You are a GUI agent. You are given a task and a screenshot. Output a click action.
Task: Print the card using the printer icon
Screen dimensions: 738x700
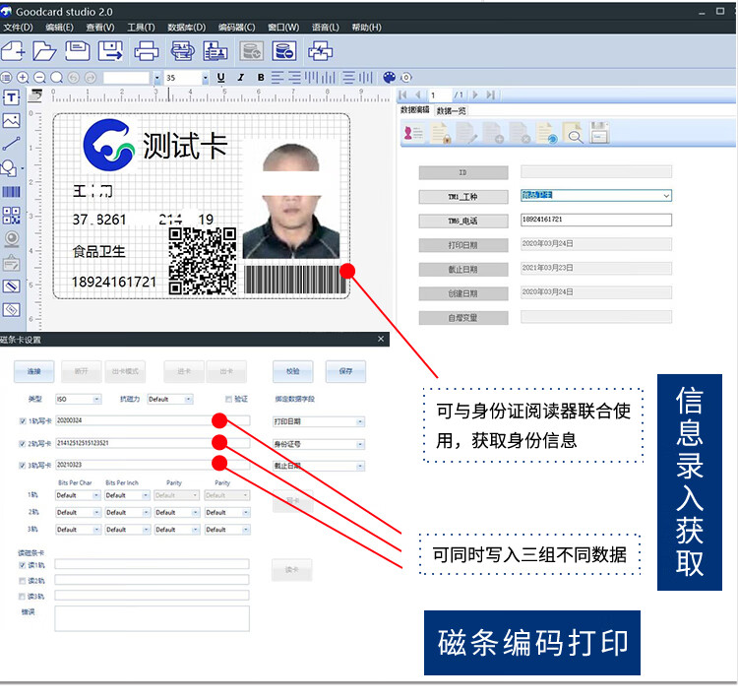pos(147,50)
